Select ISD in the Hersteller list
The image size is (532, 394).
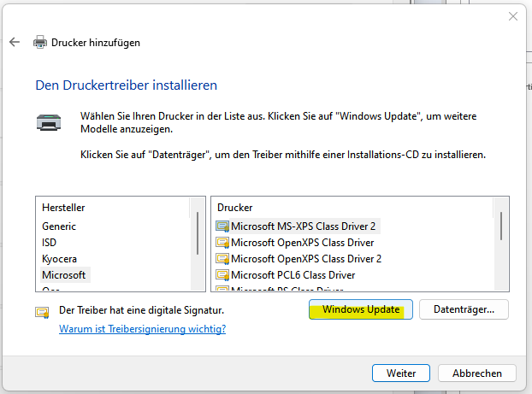(x=50, y=243)
